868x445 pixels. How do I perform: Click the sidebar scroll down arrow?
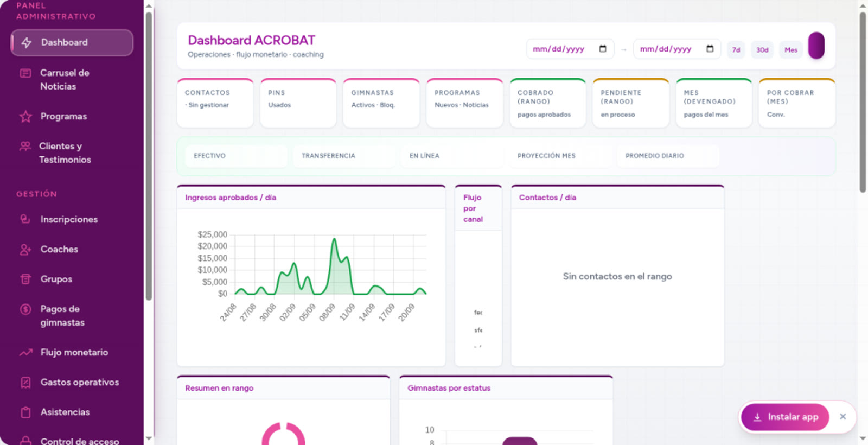coord(149,438)
